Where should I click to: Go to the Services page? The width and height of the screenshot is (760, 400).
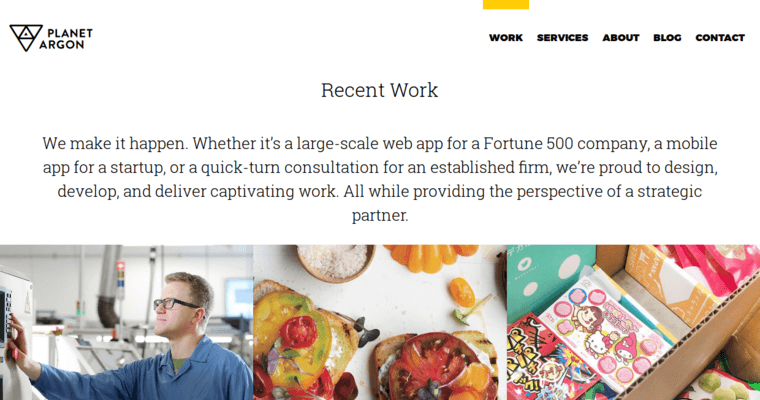pos(562,38)
